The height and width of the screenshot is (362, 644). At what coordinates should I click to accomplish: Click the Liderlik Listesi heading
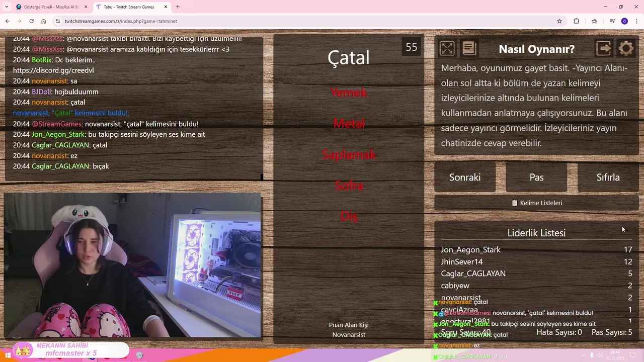pos(536,233)
